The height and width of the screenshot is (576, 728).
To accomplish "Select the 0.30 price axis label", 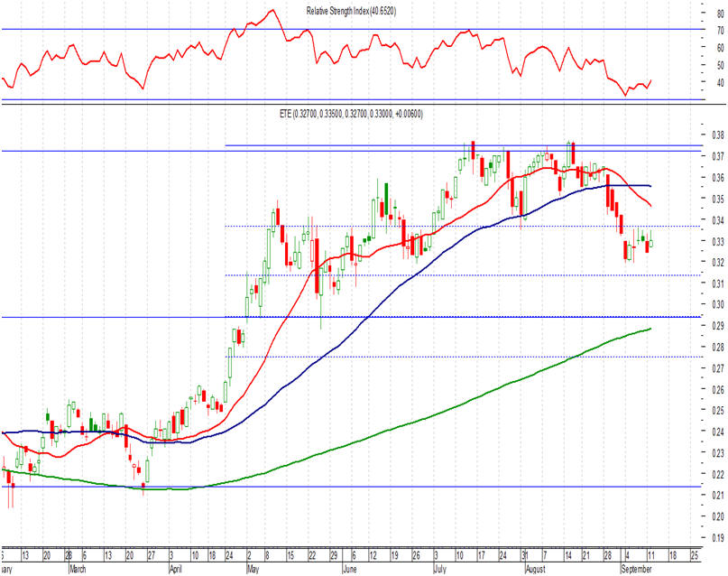I will coord(718,304).
